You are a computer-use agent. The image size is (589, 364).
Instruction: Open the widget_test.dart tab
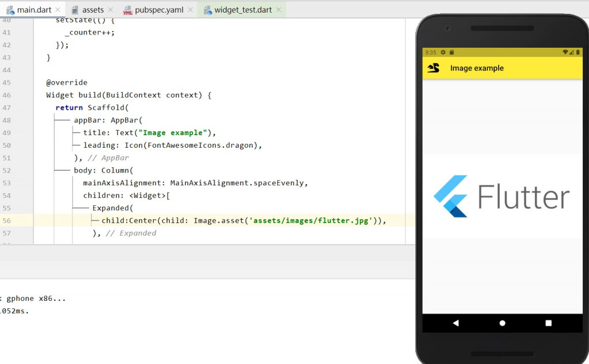point(243,10)
